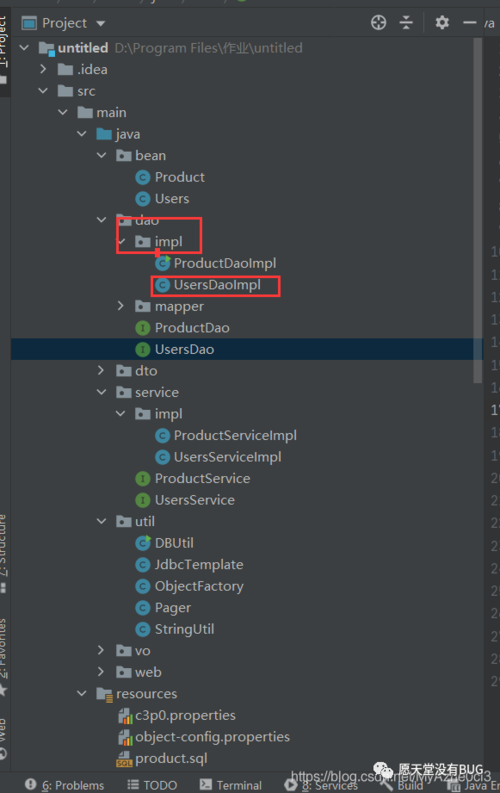Collapse the util package

point(101,521)
